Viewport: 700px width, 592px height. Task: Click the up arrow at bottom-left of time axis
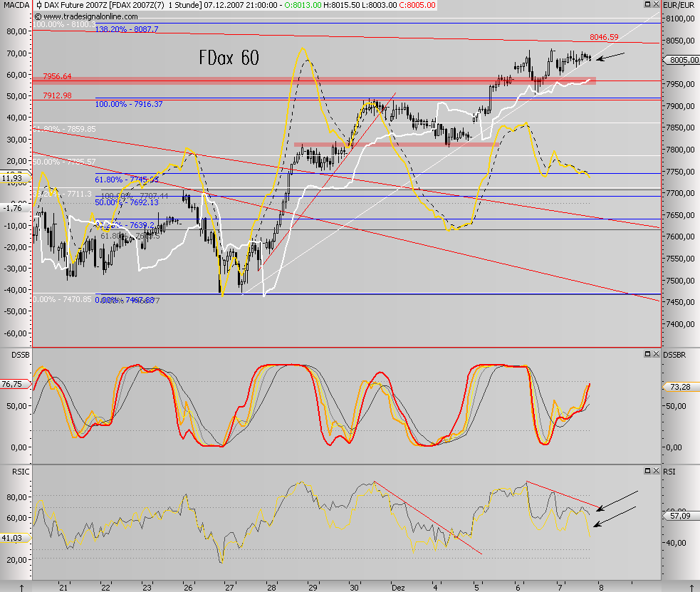[21, 588]
